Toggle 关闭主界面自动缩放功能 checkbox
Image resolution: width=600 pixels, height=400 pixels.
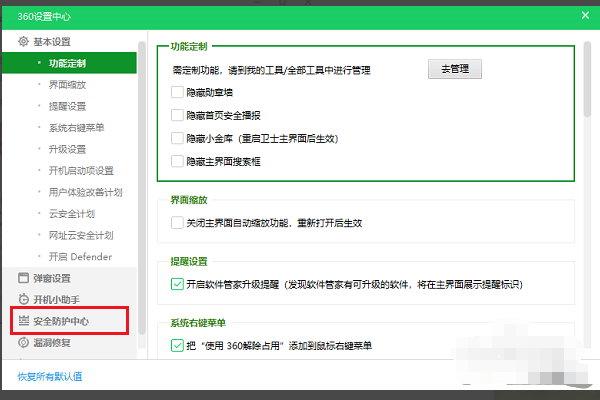click(177, 222)
